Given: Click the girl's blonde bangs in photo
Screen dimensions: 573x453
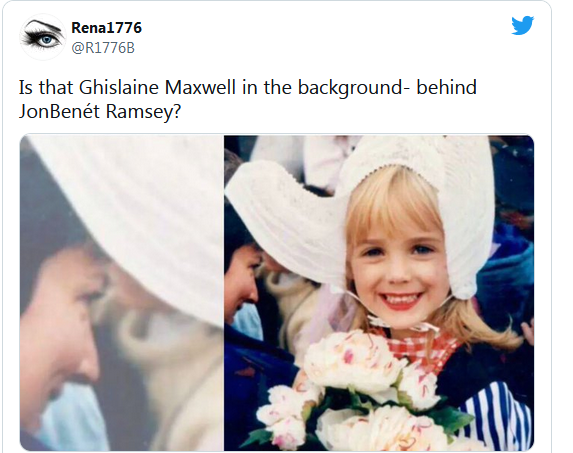Looking at the screenshot, I should (393, 205).
